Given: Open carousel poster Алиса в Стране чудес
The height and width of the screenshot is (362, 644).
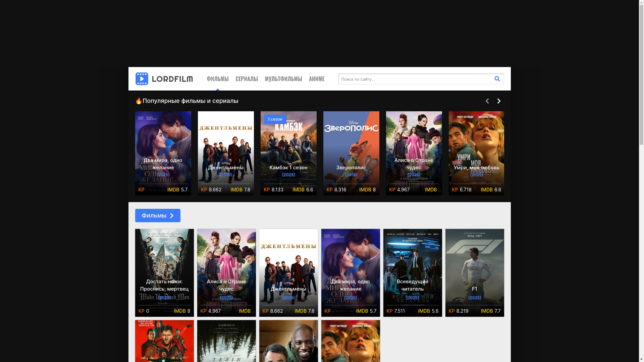Looking at the screenshot, I should [x=414, y=153].
